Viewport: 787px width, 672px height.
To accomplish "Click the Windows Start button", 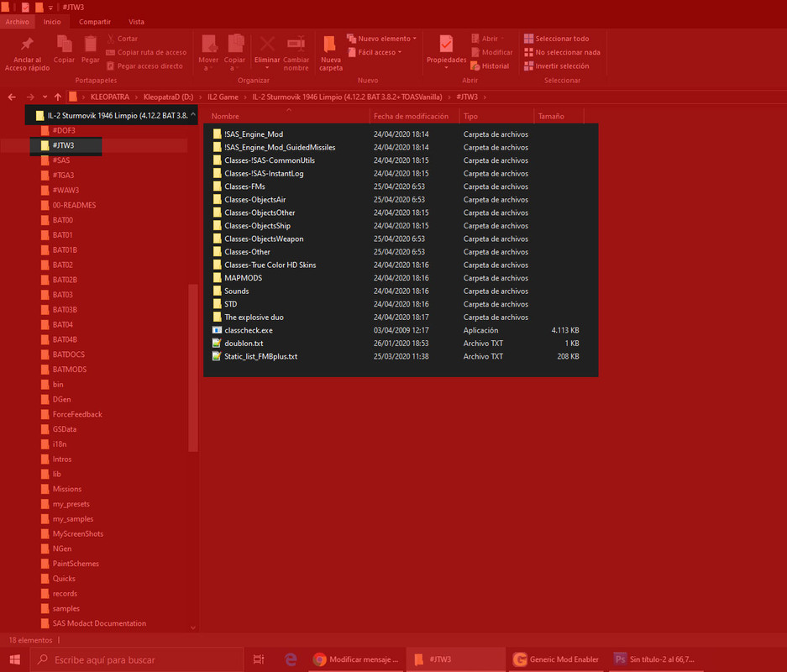I will pos(14,659).
